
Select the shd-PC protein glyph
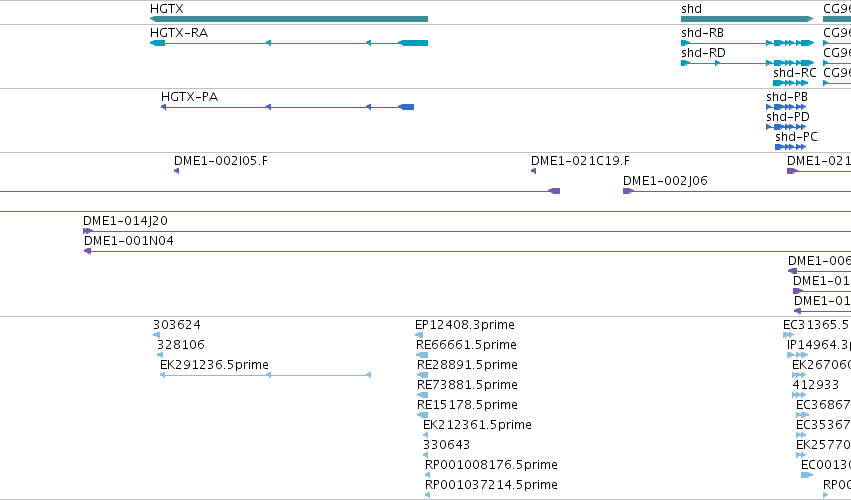click(x=791, y=147)
